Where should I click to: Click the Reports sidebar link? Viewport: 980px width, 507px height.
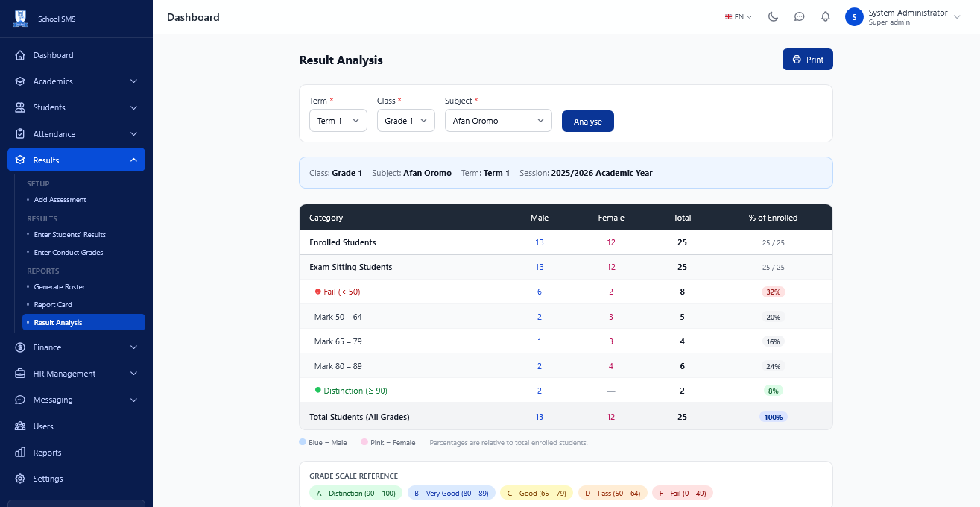(x=76, y=453)
